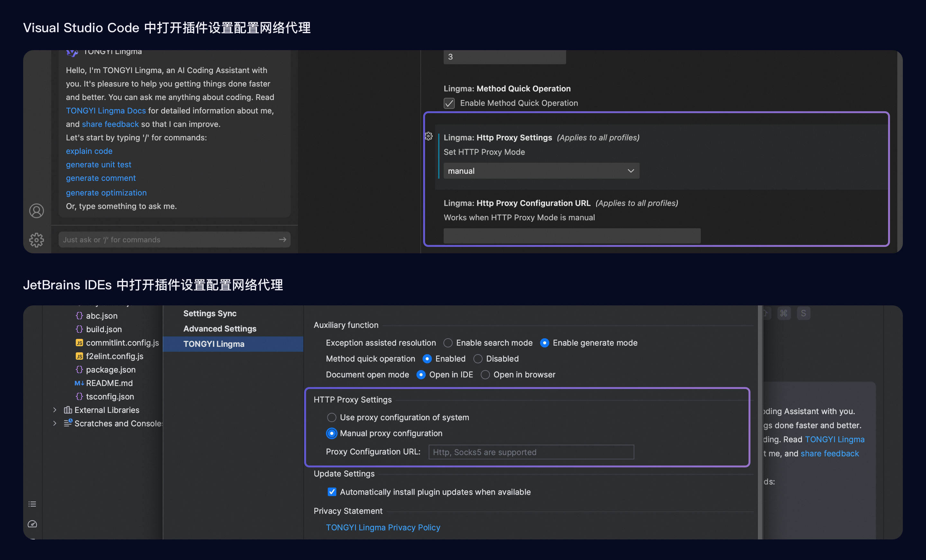Open Settings Sync settings page
This screenshot has width=926, height=560.
tap(210, 313)
